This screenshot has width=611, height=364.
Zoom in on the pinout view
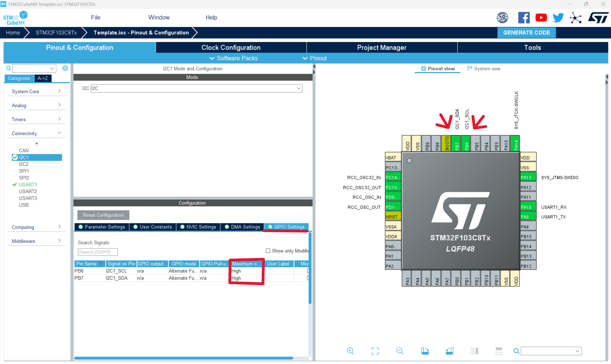(x=350, y=351)
